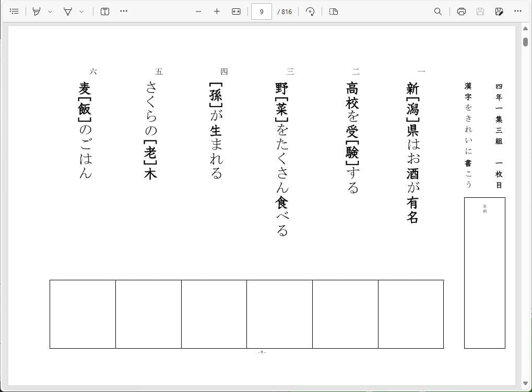
Task: Switch page view layout
Action: point(334,11)
